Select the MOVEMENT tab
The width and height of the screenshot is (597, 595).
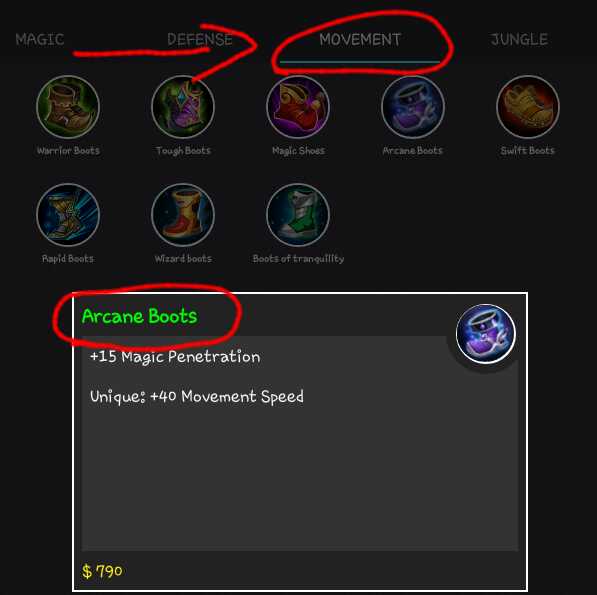pyautogui.click(x=360, y=40)
